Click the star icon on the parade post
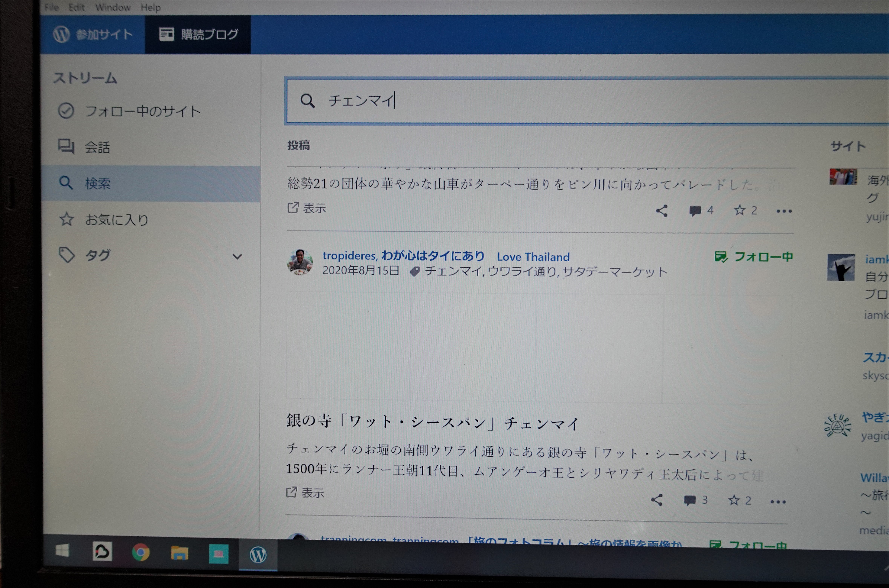Viewport: 889px width, 588px height. 739,210
